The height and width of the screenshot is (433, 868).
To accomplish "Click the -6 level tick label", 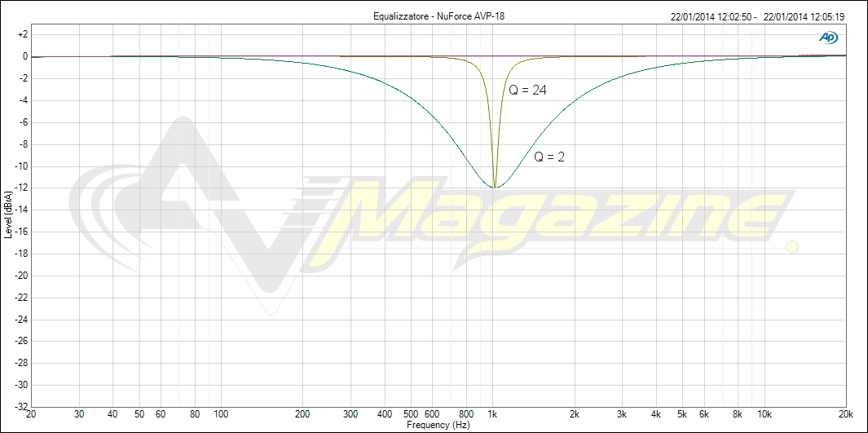I will click(x=23, y=122).
